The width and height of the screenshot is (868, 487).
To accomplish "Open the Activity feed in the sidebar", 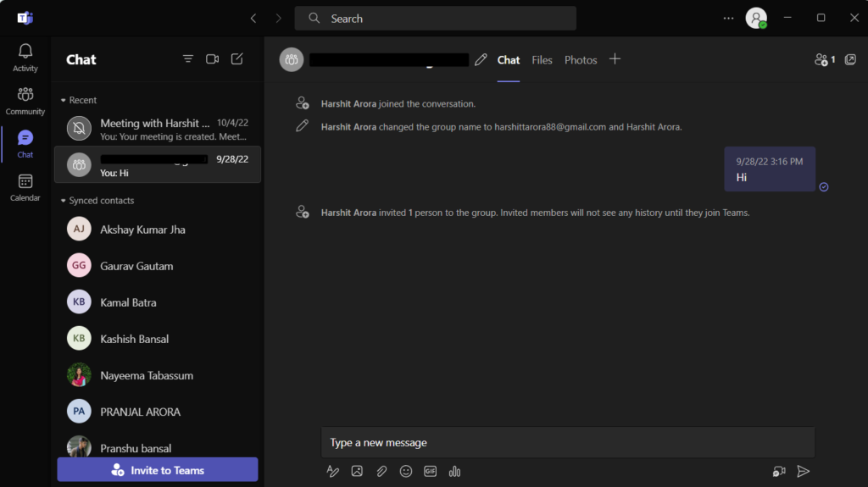I will (25, 58).
